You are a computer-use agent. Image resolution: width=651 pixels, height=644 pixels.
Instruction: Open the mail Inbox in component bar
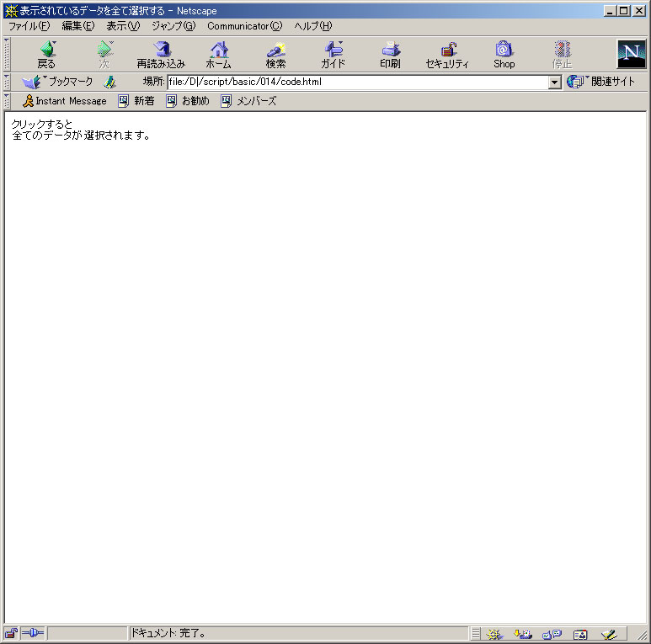tap(523, 634)
